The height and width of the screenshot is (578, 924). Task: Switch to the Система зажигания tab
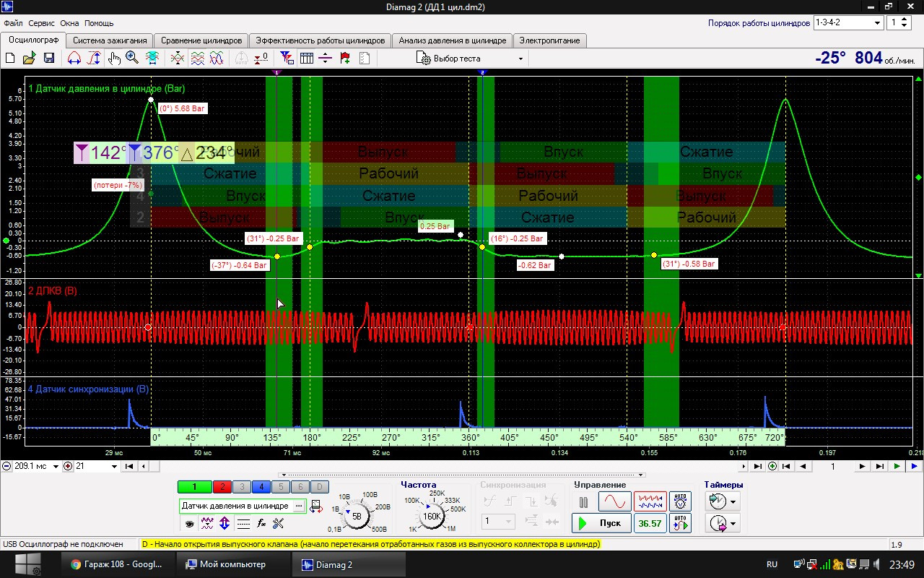click(x=110, y=40)
